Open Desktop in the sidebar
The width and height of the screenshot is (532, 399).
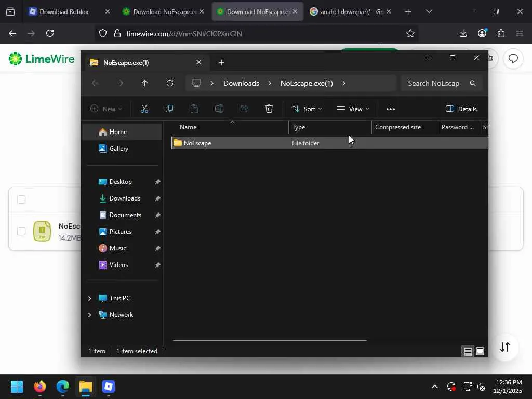121,182
